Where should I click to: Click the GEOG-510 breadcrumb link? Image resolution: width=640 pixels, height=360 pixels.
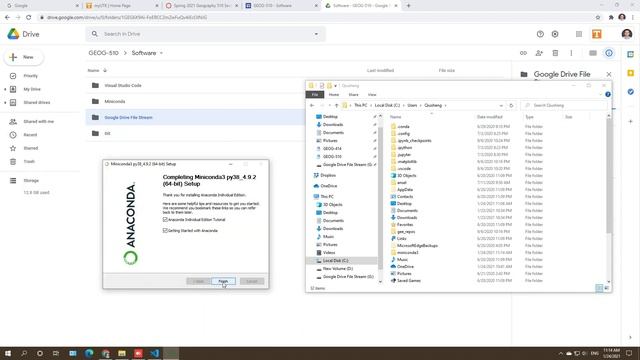[x=103, y=53]
